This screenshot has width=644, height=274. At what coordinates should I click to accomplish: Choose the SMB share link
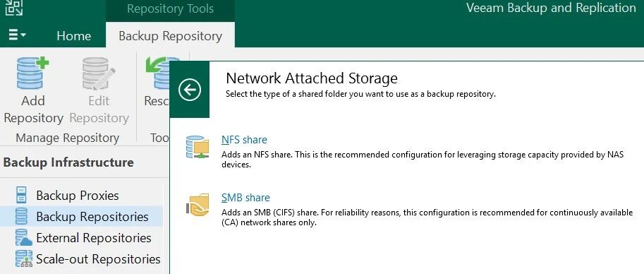pyautogui.click(x=245, y=198)
